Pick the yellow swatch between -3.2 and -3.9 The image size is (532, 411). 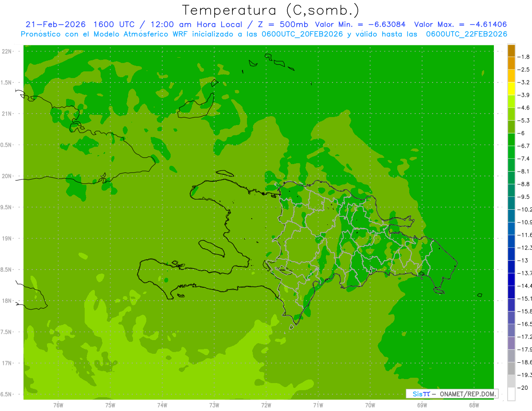point(511,89)
